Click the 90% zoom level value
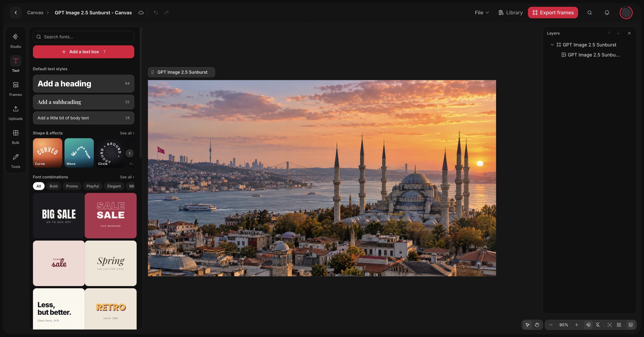Screen dimensions: 644x337 pyautogui.click(x=564, y=325)
